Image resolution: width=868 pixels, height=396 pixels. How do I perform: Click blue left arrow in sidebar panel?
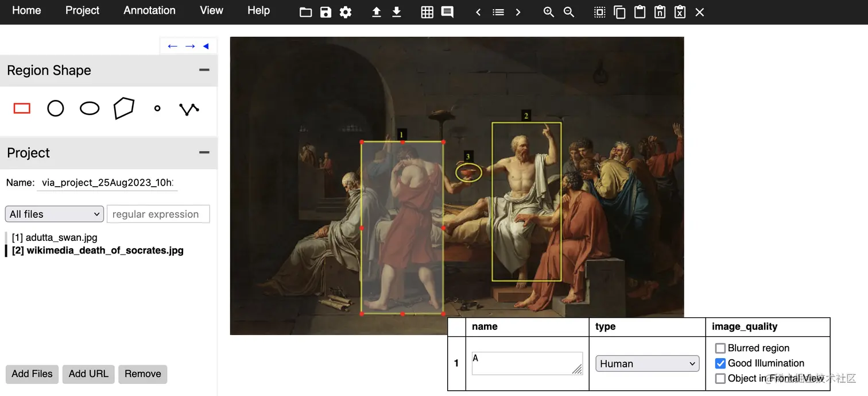[x=172, y=46]
